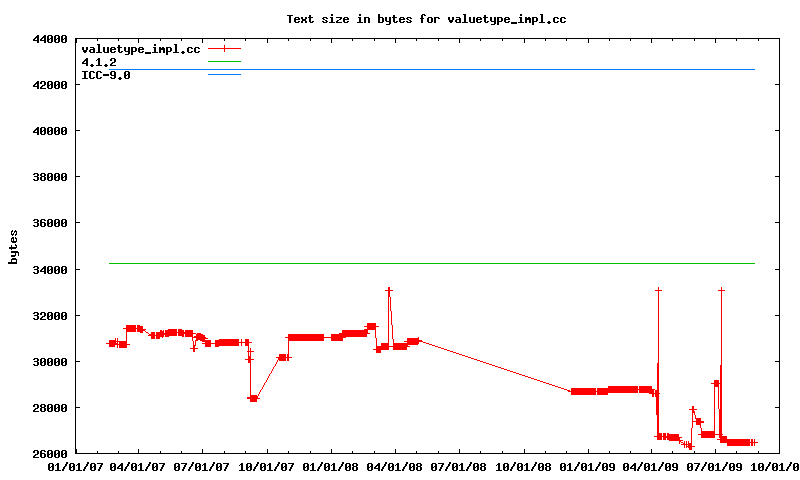The image size is (800, 480).
Task: Click the ICC-9.0 legend label
Action: tap(105, 75)
